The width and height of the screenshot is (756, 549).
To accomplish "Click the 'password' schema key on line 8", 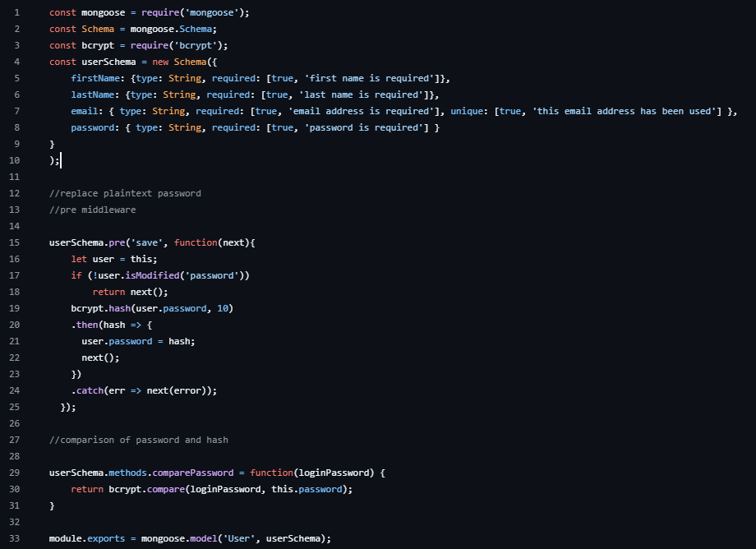I will pyautogui.click(x=93, y=127).
